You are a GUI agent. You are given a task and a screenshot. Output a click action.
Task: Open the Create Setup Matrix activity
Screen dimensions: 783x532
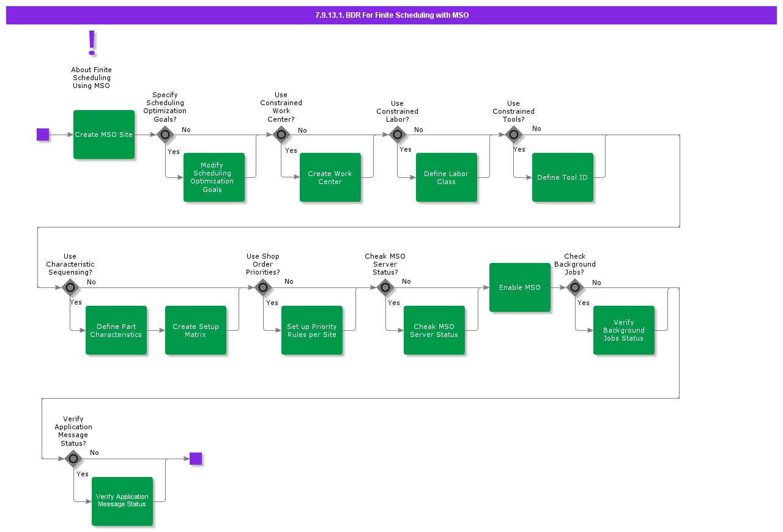pos(196,330)
